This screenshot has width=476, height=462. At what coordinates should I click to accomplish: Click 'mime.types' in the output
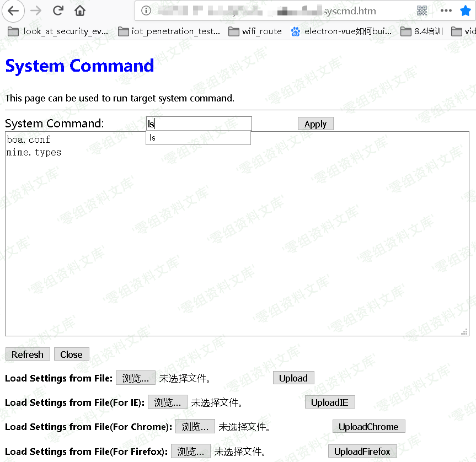(34, 152)
